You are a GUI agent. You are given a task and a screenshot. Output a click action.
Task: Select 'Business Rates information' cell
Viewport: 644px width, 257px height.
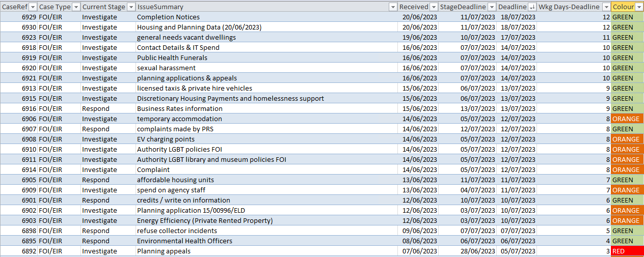pyautogui.click(x=266, y=108)
